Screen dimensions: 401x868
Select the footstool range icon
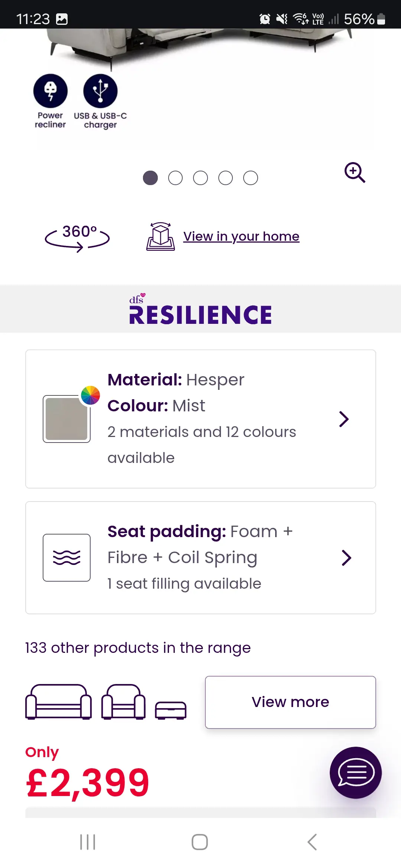[171, 710]
